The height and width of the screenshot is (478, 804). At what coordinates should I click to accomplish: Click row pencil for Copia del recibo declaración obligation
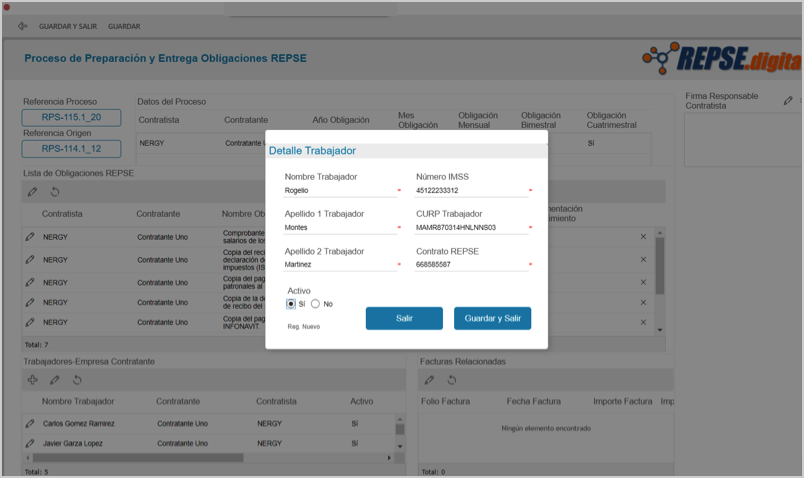[30, 260]
